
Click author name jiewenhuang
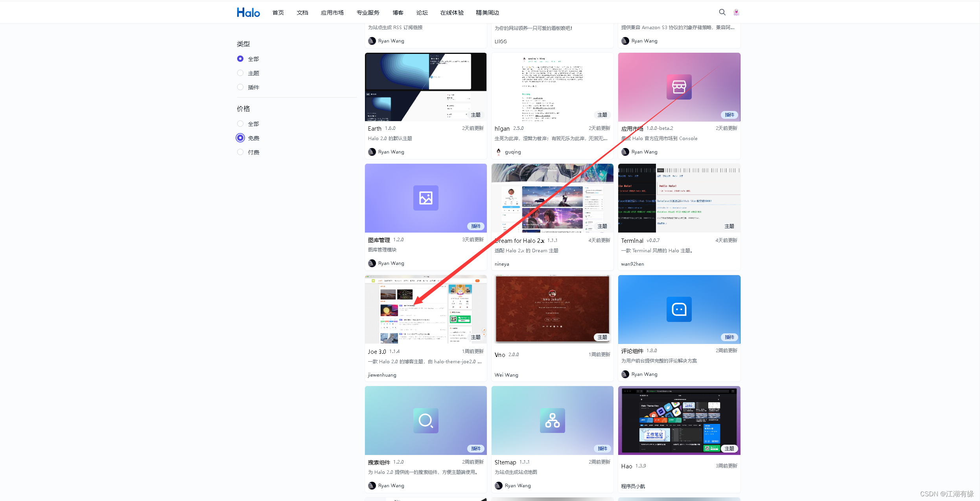click(382, 375)
